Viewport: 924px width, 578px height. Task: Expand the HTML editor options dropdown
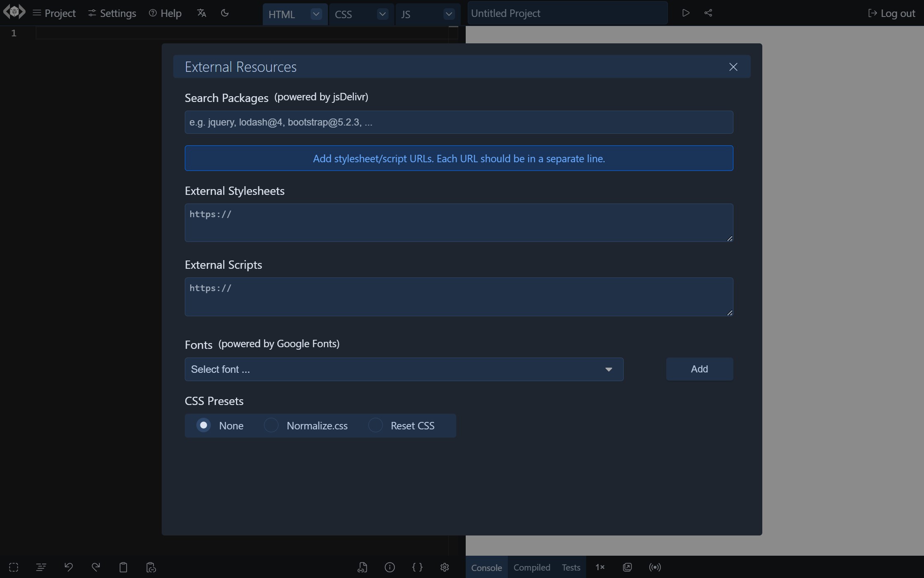coord(316,14)
